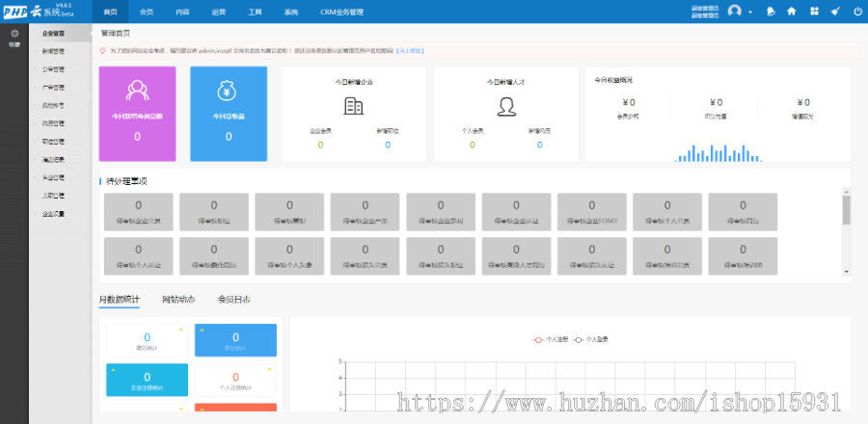Click the icon left of the home icon
868x424 pixels.
click(770, 12)
